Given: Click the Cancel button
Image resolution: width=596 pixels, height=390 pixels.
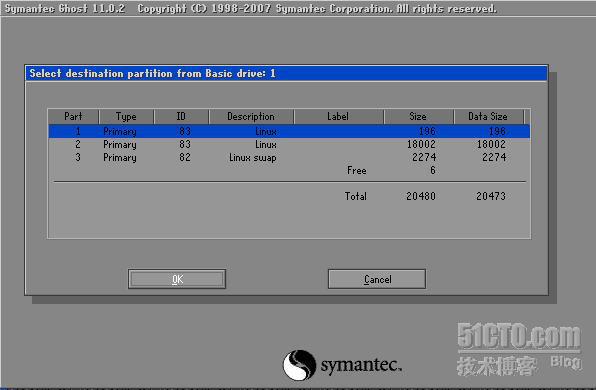Looking at the screenshot, I should (x=377, y=279).
